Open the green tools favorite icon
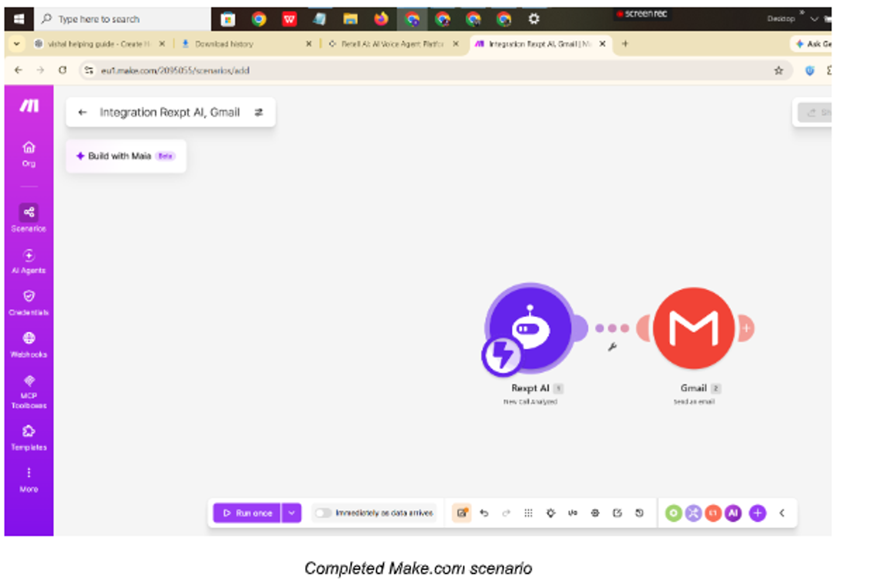This screenshot has height=588, width=878. 674,513
